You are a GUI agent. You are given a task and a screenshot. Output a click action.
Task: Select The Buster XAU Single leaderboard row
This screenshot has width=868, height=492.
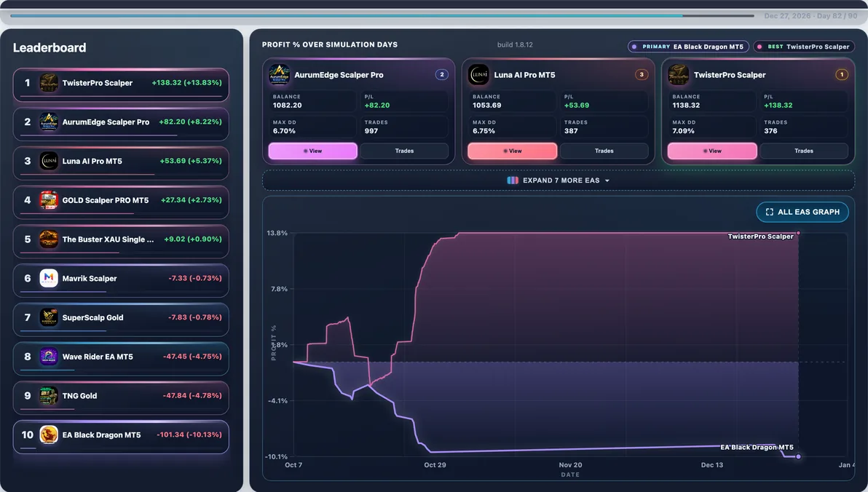pyautogui.click(x=121, y=242)
